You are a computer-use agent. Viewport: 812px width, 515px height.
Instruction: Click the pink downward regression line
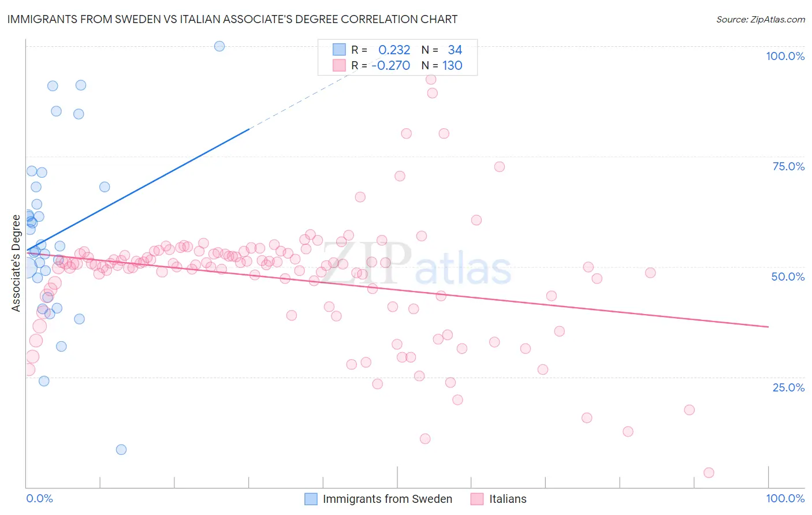(398, 289)
